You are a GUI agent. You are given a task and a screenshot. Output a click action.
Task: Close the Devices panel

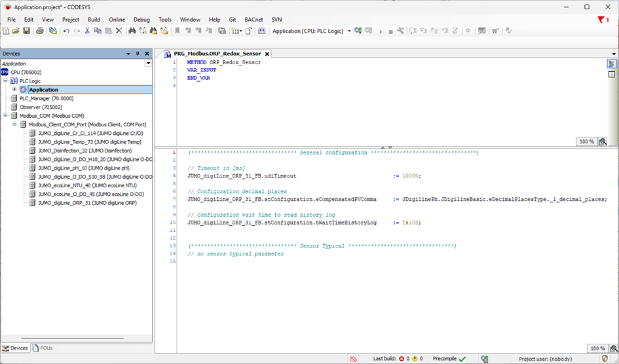(x=147, y=54)
